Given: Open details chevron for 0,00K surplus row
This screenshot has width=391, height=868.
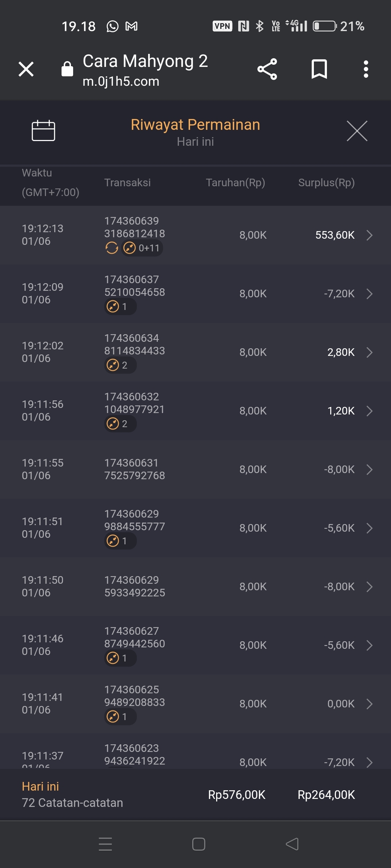Looking at the screenshot, I should 369,704.
